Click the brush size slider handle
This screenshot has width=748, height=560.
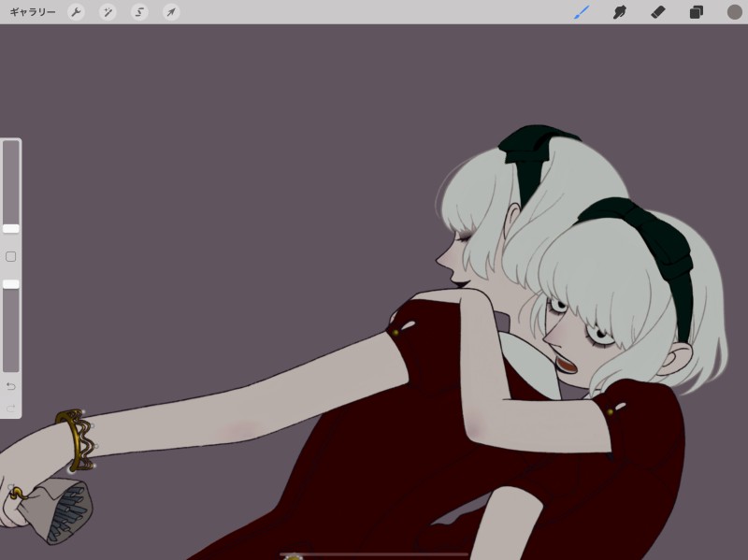pyautogui.click(x=11, y=228)
